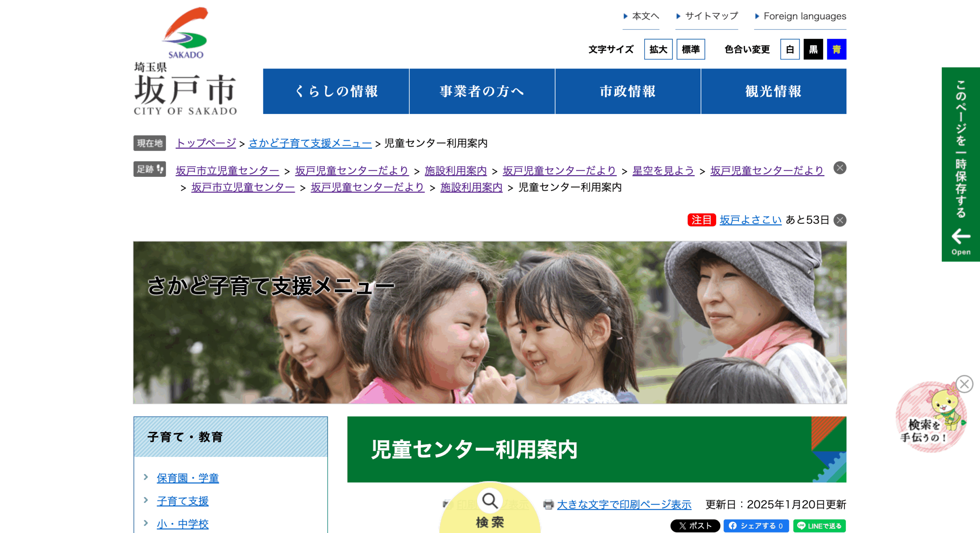
Task: Click the Sakado city logo
Action: 185,61
